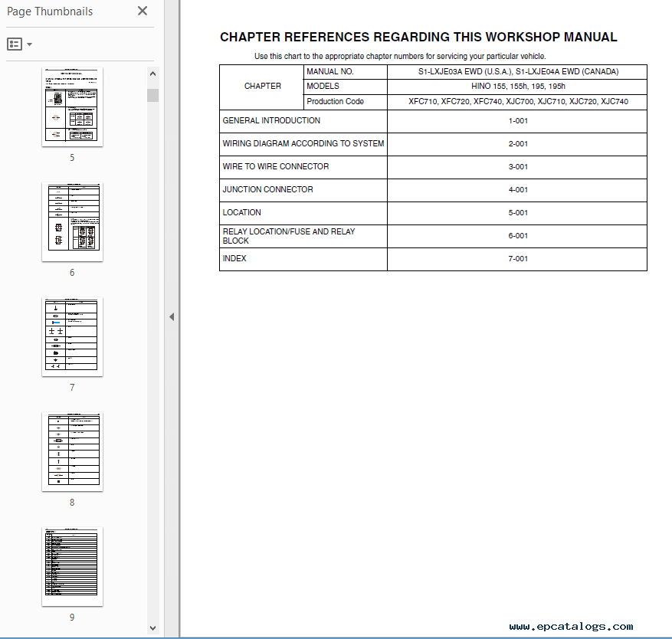Click chapter number 7-001
Image resolution: width=672 pixels, height=639 pixels.
pyautogui.click(x=518, y=259)
